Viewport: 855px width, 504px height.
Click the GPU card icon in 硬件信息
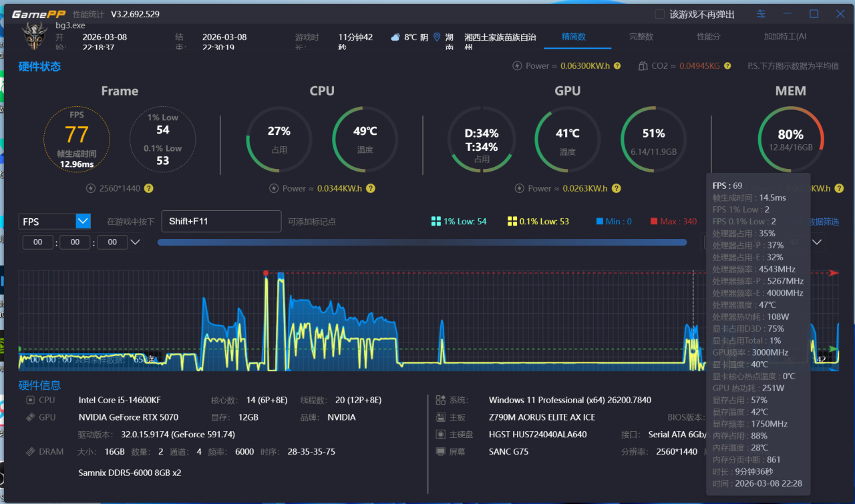30,417
